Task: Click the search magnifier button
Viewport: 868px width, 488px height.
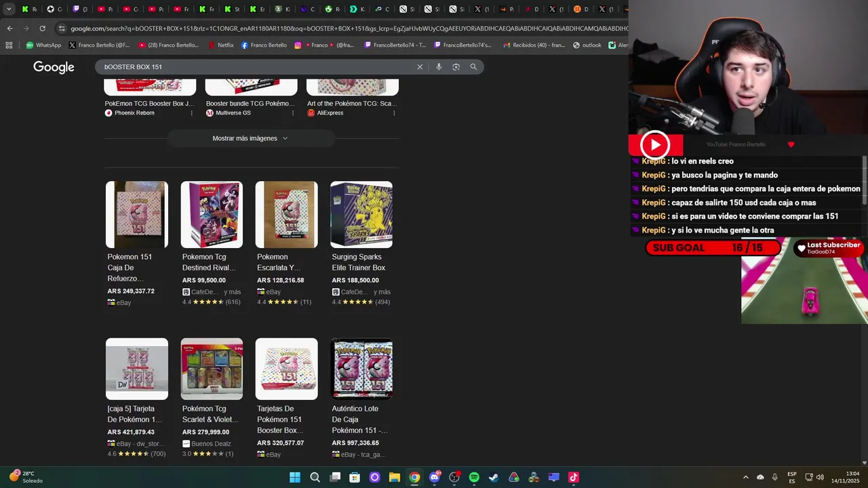Action: pyautogui.click(x=473, y=66)
